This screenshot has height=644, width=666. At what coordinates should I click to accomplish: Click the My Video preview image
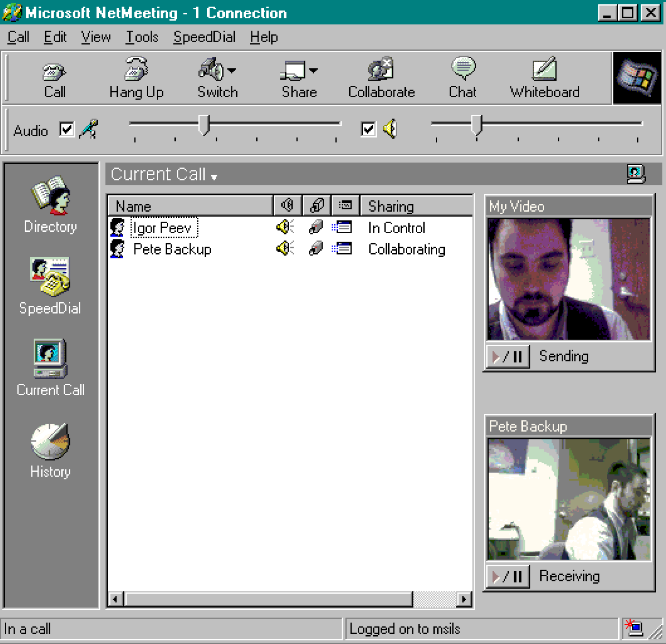[x=569, y=279]
